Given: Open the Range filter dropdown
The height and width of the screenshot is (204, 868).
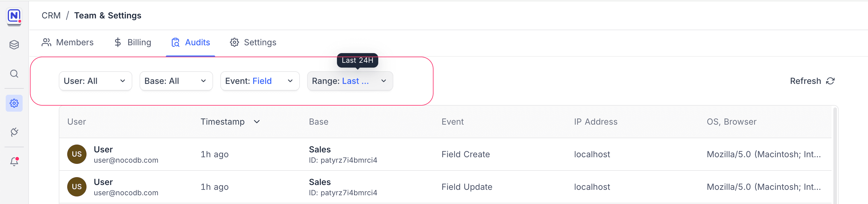Looking at the screenshot, I should point(350,81).
